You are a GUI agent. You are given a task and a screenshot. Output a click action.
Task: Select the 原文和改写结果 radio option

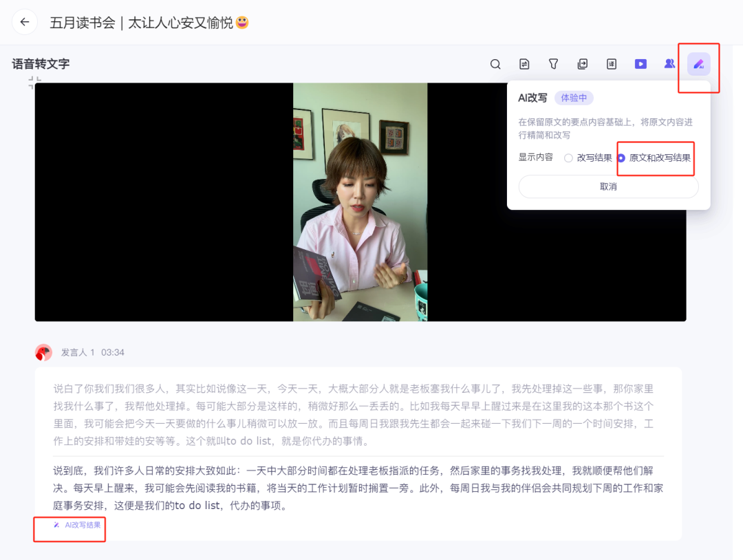click(x=621, y=158)
